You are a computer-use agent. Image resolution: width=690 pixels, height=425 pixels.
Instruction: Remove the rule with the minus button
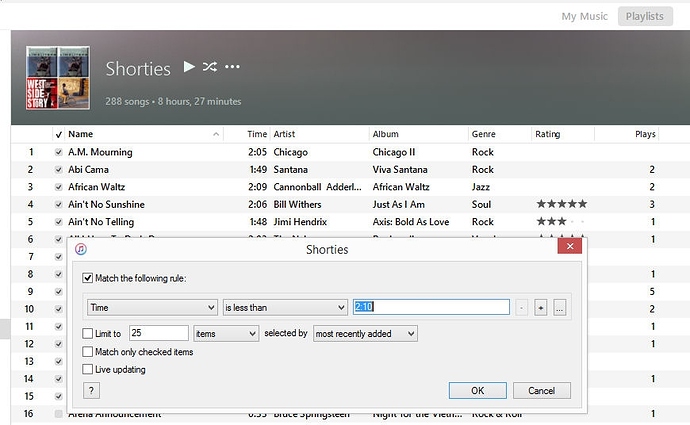coord(521,308)
